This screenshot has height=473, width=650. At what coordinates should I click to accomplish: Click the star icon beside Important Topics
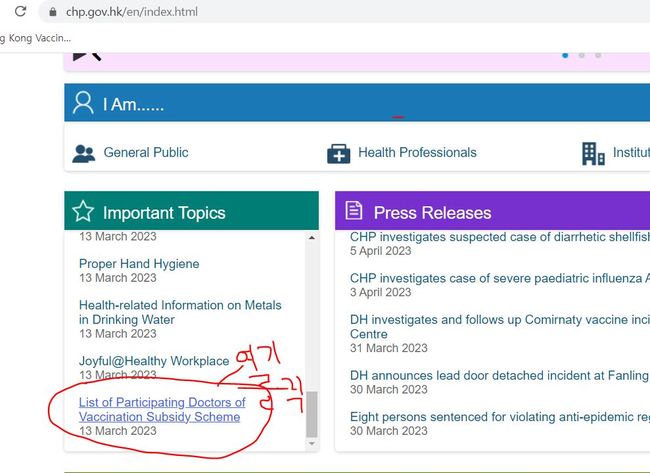pyautogui.click(x=83, y=212)
